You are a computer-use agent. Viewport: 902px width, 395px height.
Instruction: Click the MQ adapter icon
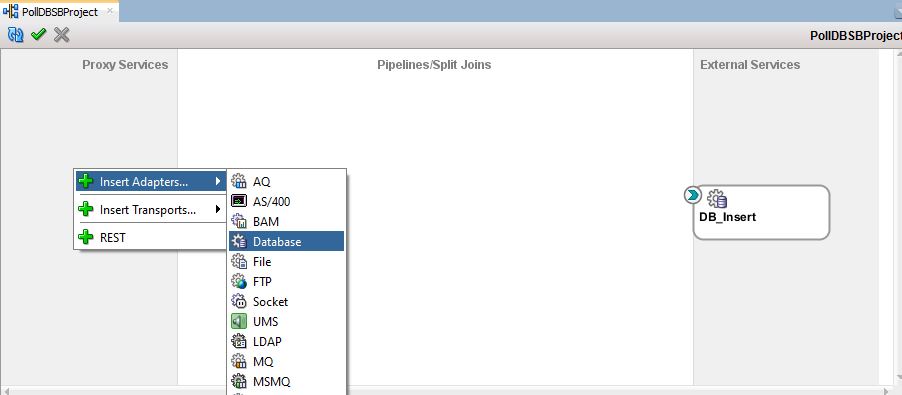[239, 361]
